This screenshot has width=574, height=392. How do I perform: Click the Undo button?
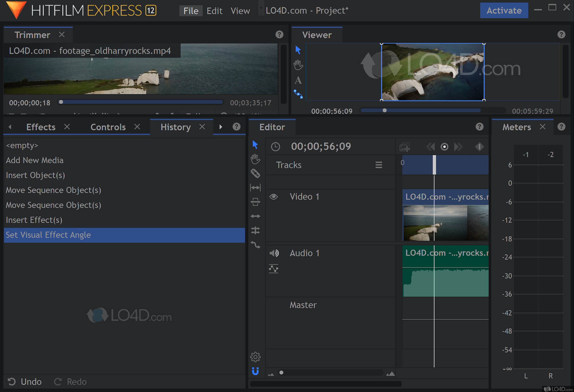[25, 382]
